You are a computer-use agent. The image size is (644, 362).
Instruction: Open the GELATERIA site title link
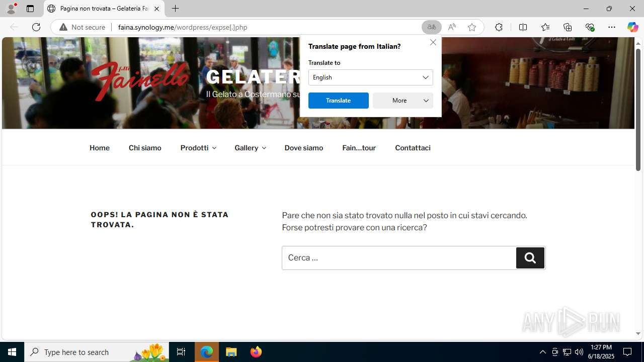tap(254, 76)
